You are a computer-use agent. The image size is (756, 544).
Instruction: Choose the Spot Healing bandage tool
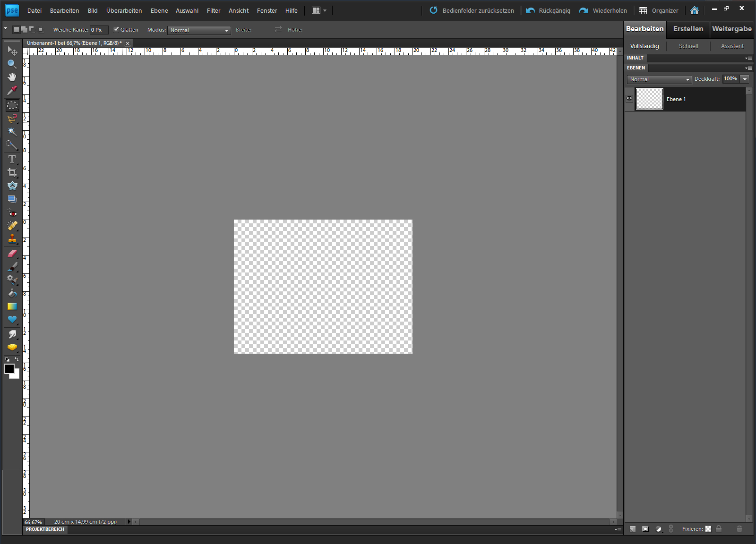(12, 226)
